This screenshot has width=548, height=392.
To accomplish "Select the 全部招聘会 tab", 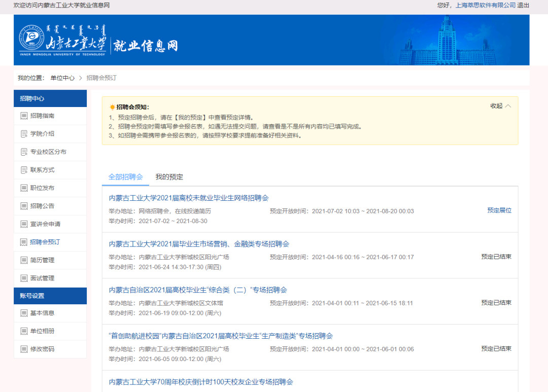I will pyautogui.click(x=125, y=177).
